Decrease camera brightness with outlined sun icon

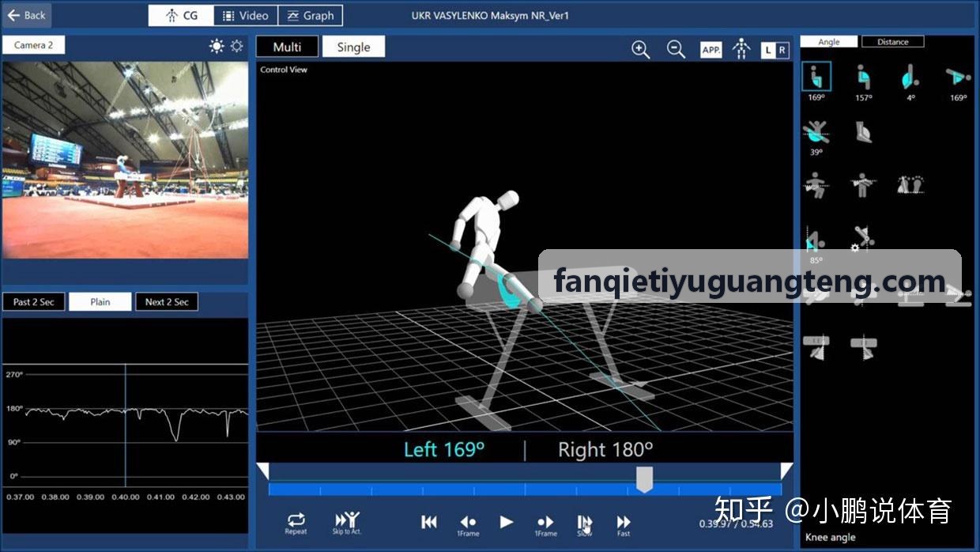click(236, 46)
